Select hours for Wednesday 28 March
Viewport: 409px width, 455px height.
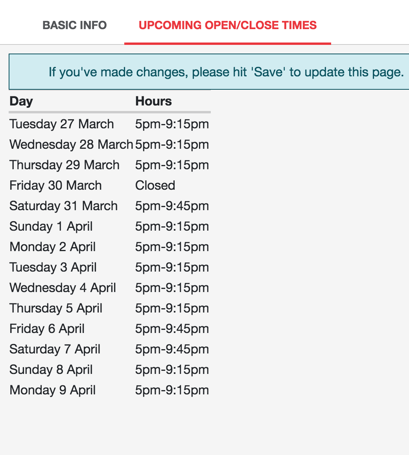tap(172, 145)
